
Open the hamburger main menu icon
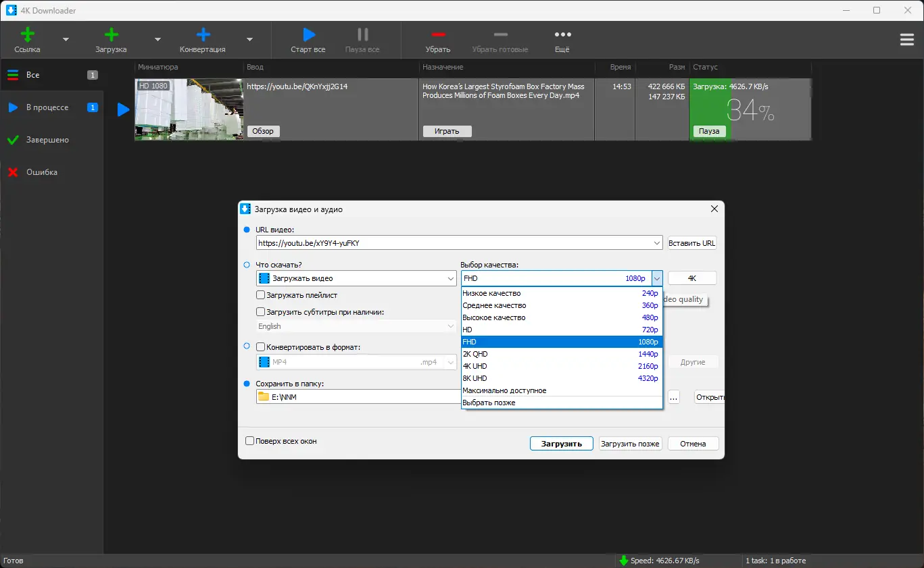[x=907, y=40]
